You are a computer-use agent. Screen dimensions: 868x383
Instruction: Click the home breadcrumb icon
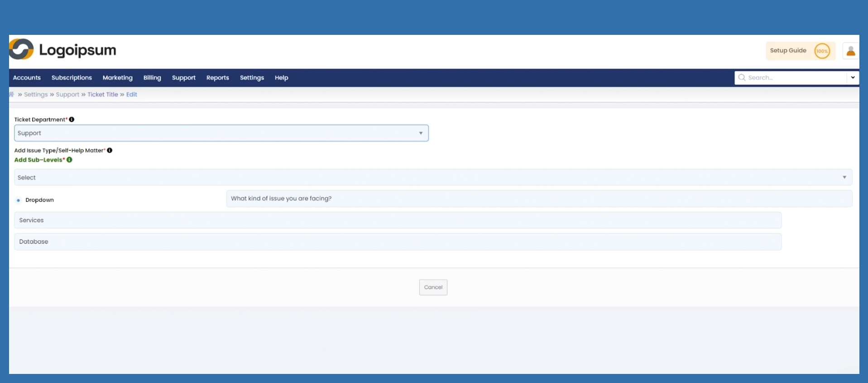[x=12, y=94]
